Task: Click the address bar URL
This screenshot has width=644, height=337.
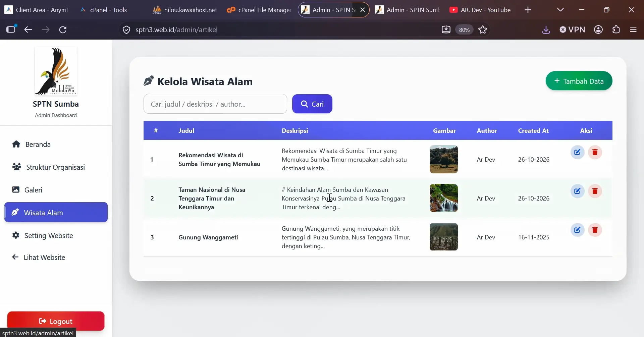Action: pos(176,30)
